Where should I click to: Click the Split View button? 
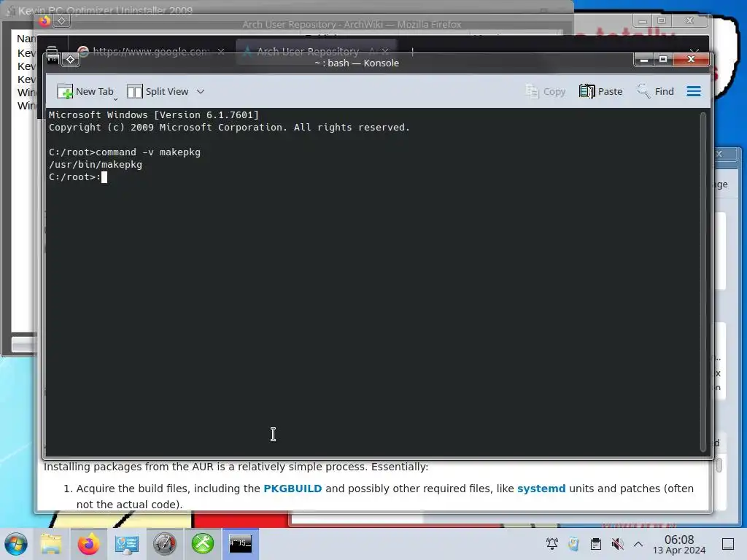(x=158, y=91)
